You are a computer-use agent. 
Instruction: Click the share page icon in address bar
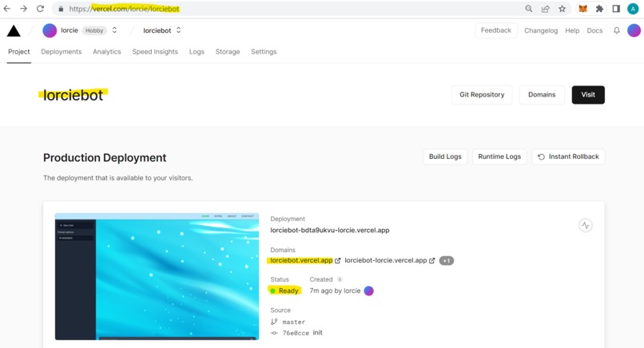[x=546, y=9]
